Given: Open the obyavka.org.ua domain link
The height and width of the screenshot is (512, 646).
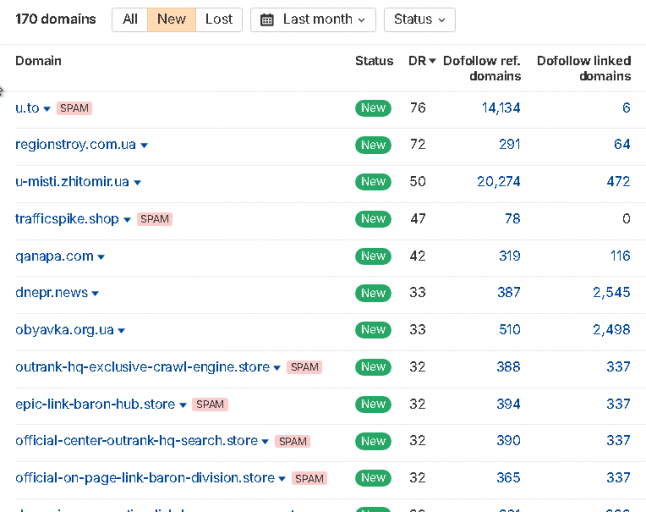Looking at the screenshot, I should tap(65, 330).
